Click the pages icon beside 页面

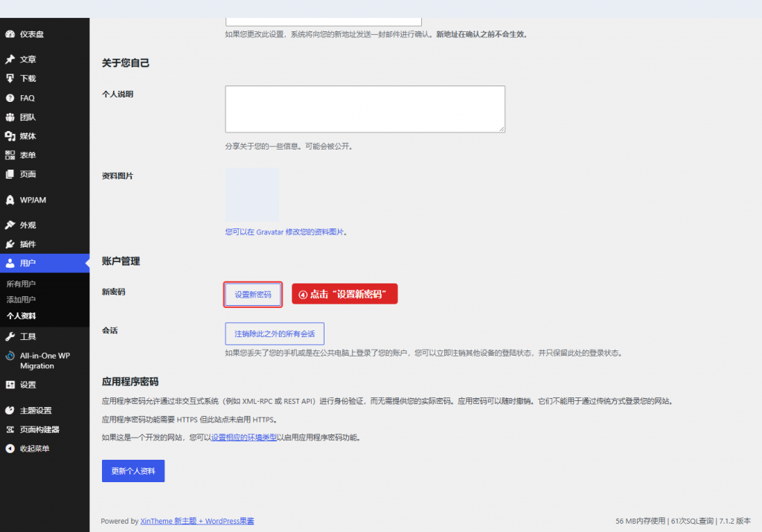[x=10, y=174]
